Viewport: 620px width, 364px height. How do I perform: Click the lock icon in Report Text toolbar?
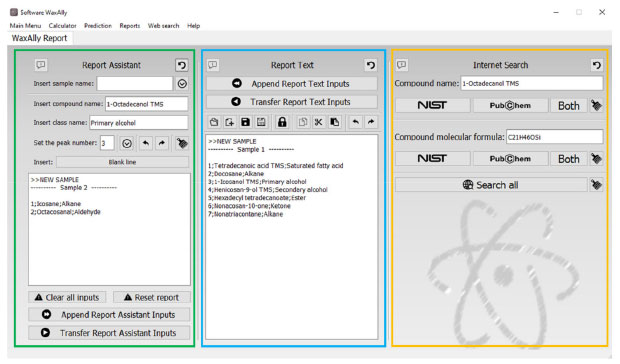click(282, 122)
